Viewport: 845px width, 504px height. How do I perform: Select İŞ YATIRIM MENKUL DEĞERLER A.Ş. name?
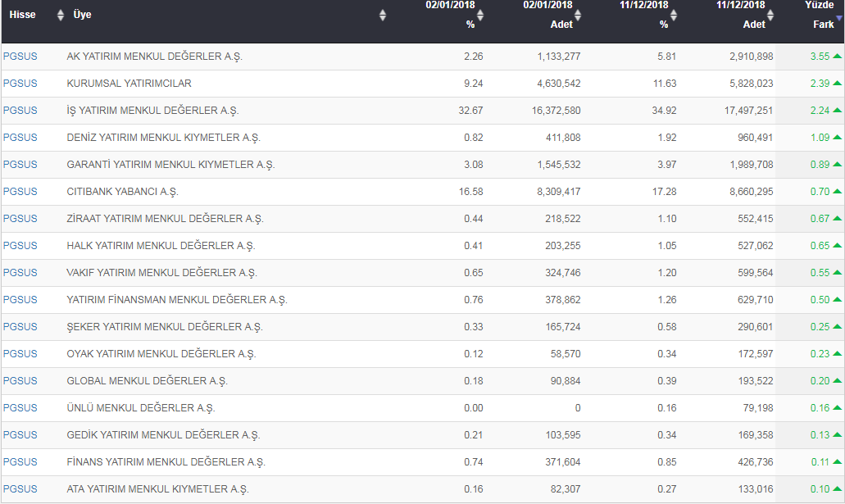pyautogui.click(x=152, y=111)
